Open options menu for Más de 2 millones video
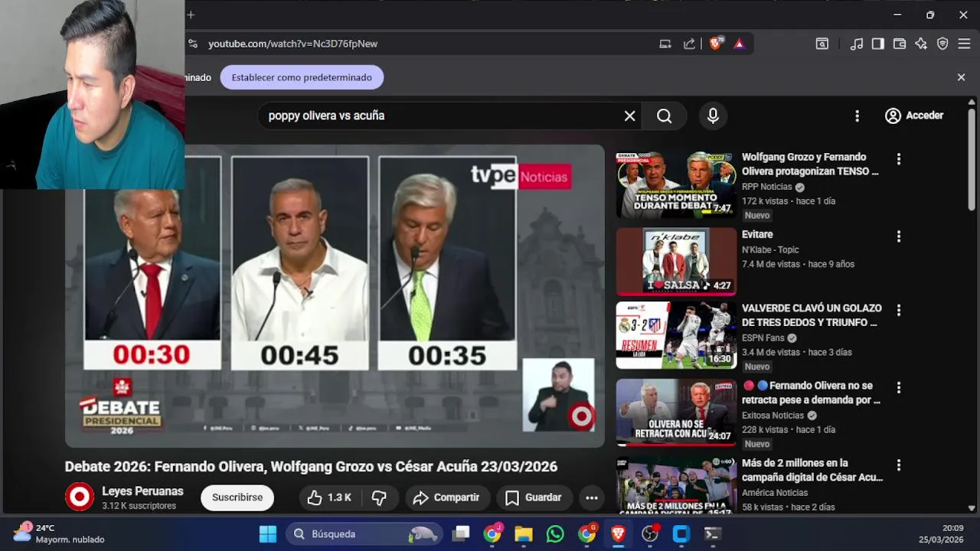This screenshot has height=551, width=980. 899,465
